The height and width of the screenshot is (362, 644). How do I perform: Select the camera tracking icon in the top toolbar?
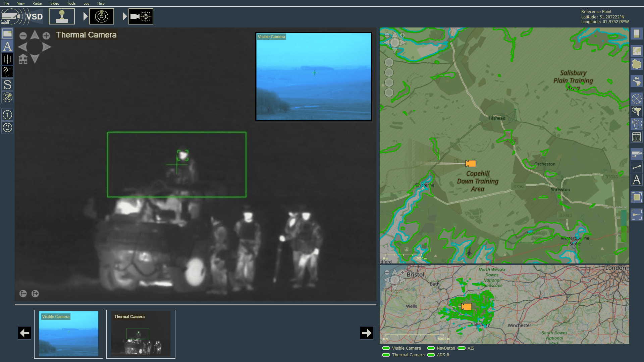[x=141, y=16]
